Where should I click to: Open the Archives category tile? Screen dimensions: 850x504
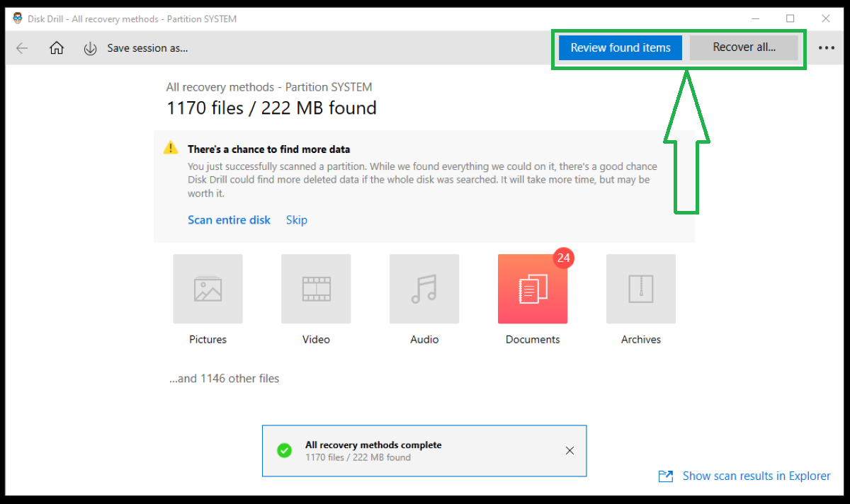pos(641,289)
